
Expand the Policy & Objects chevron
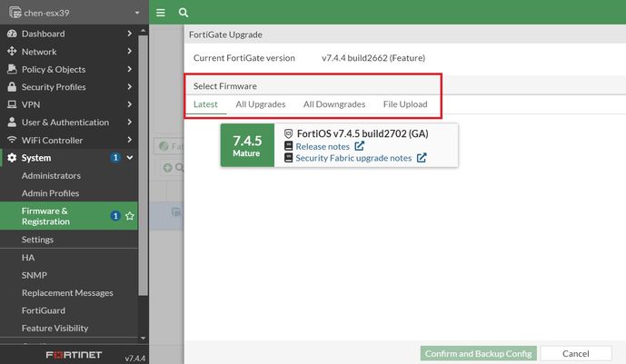click(x=129, y=69)
